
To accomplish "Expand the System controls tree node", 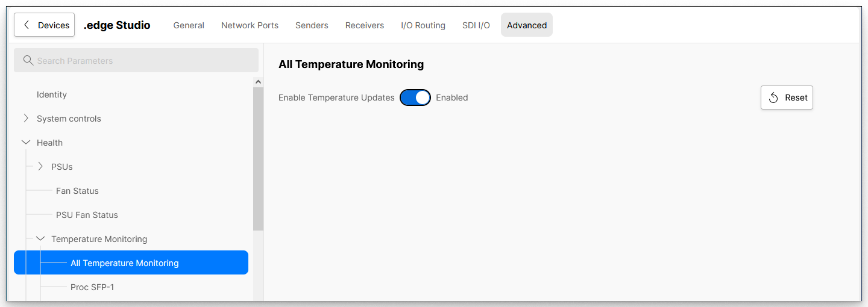I will (26, 119).
